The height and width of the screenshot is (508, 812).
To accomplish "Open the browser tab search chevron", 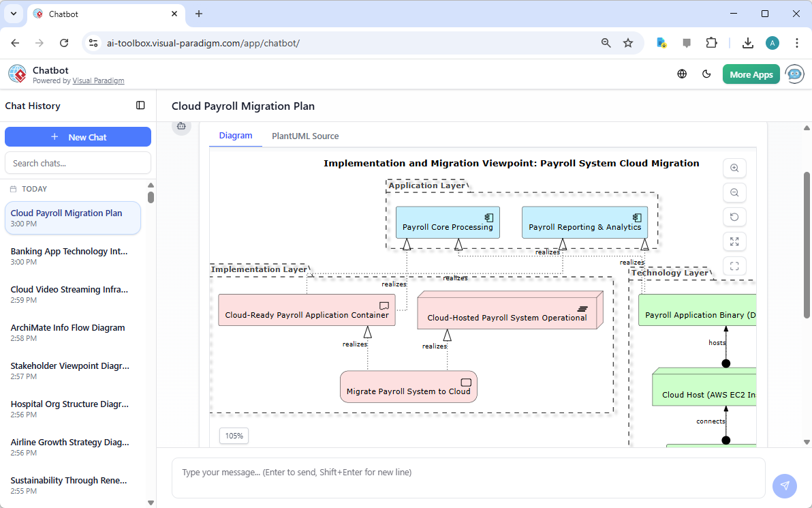I will 13,14.
